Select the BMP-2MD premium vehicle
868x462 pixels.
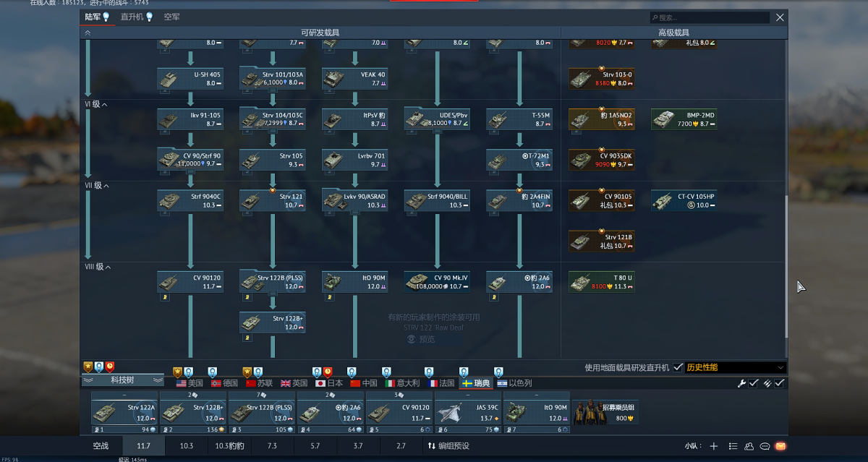684,119
